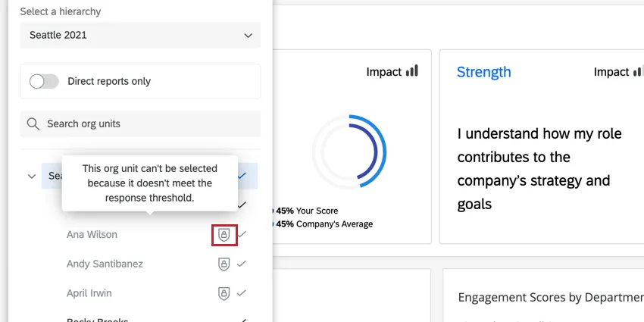Image resolution: width=644 pixels, height=322 pixels.
Task: Toggle the Direct reports only switch
Action: (44, 81)
